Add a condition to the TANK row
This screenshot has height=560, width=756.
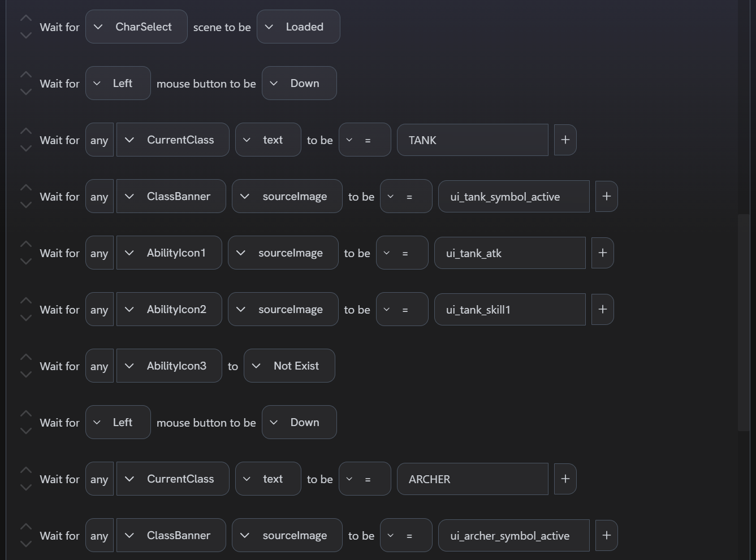(x=565, y=140)
